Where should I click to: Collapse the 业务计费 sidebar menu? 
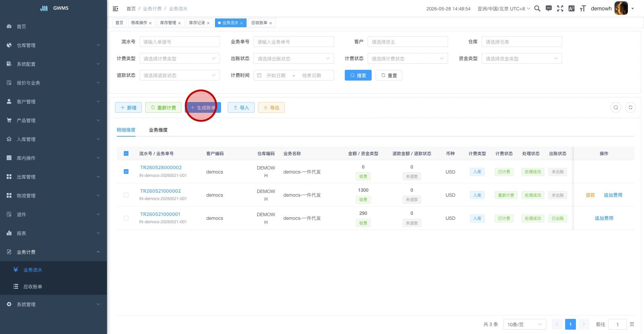pos(54,252)
